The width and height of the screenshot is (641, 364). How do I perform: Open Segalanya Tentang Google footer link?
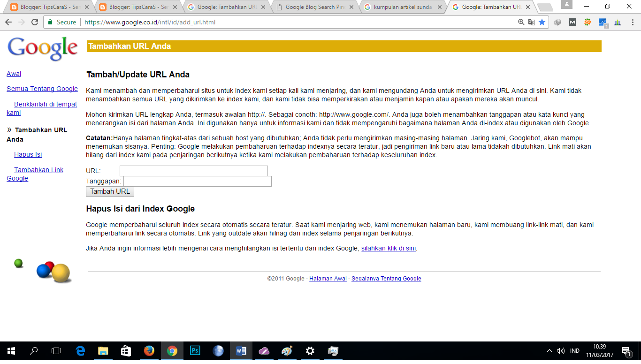click(386, 279)
